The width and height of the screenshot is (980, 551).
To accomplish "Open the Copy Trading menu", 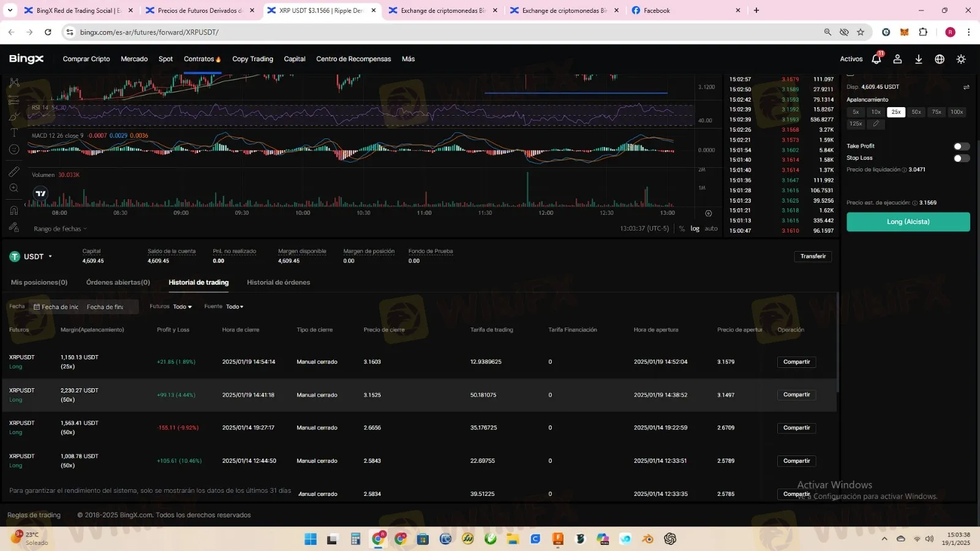I will coord(252,59).
